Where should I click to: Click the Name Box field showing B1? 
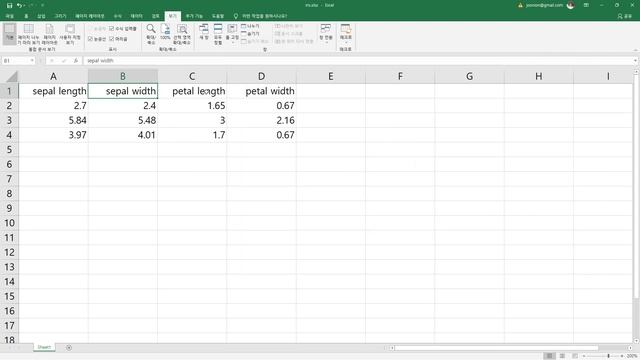point(16,61)
